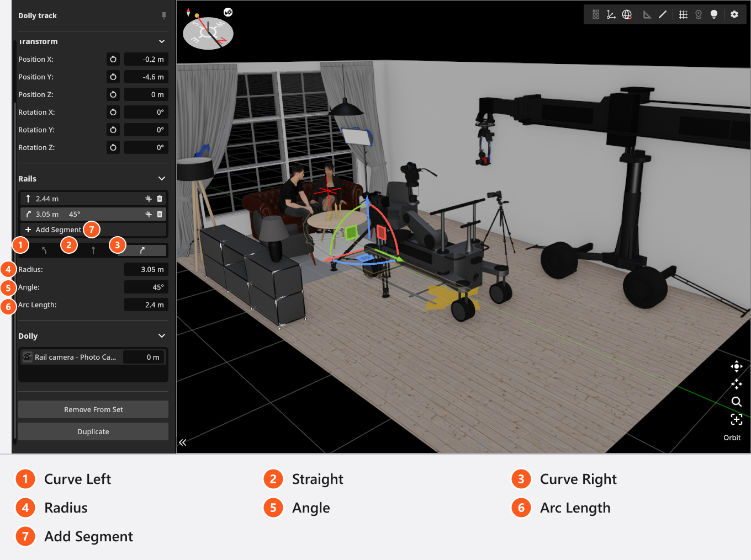Click the Rail camera distance field

point(144,357)
